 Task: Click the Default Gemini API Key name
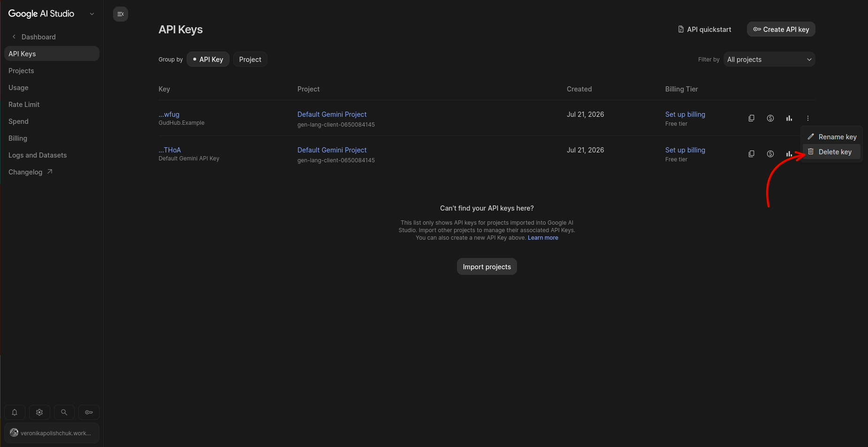click(x=189, y=159)
